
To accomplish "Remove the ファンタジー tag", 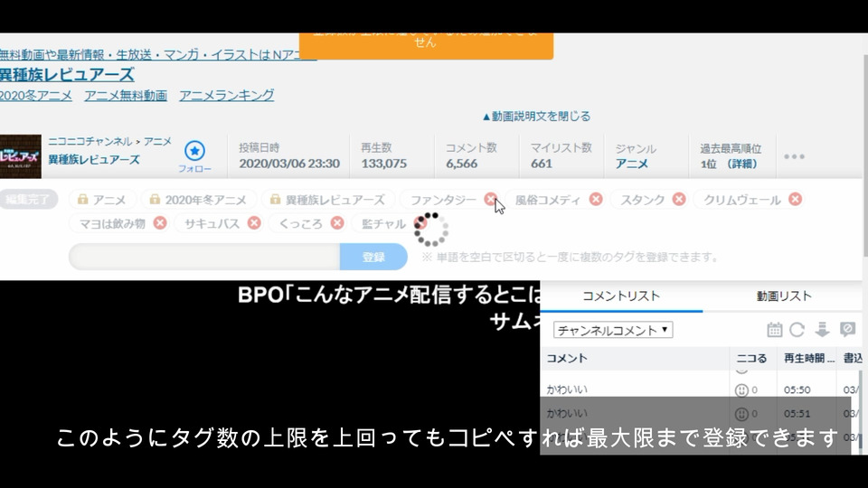I will click(490, 199).
